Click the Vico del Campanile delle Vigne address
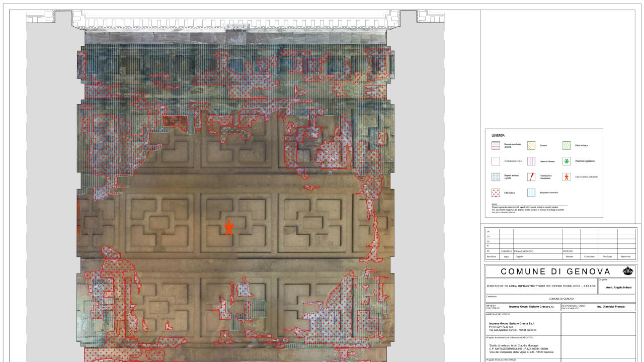 (521, 352)
